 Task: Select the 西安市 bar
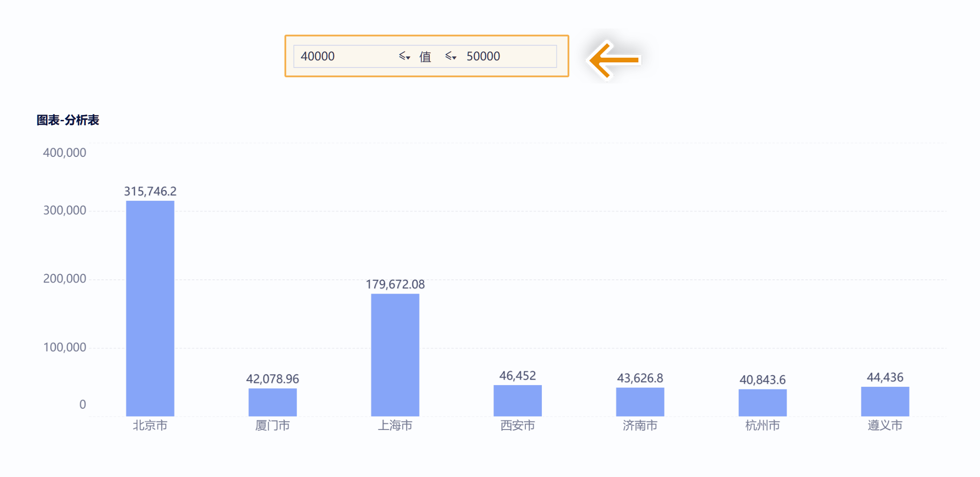517,400
